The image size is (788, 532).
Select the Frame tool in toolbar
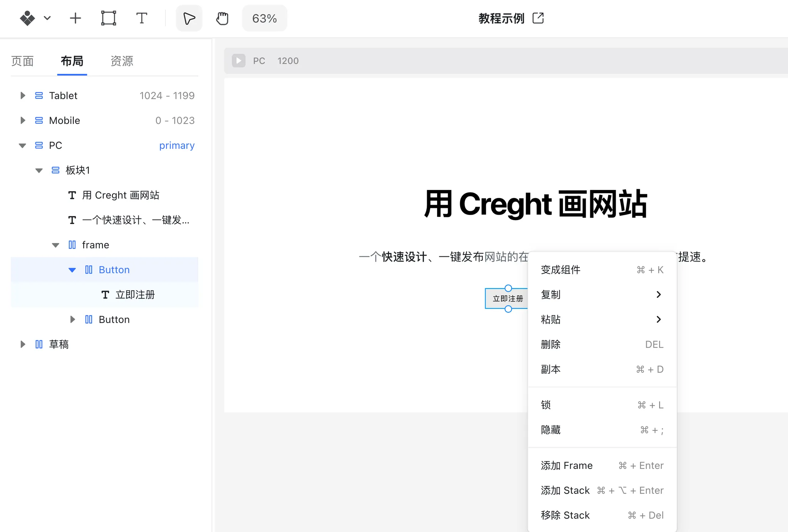click(x=109, y=18)
